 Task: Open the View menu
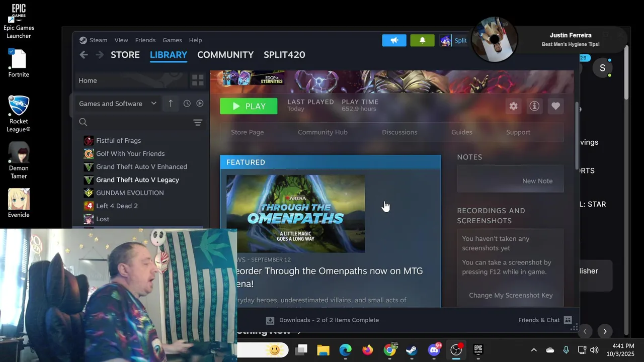121,40
